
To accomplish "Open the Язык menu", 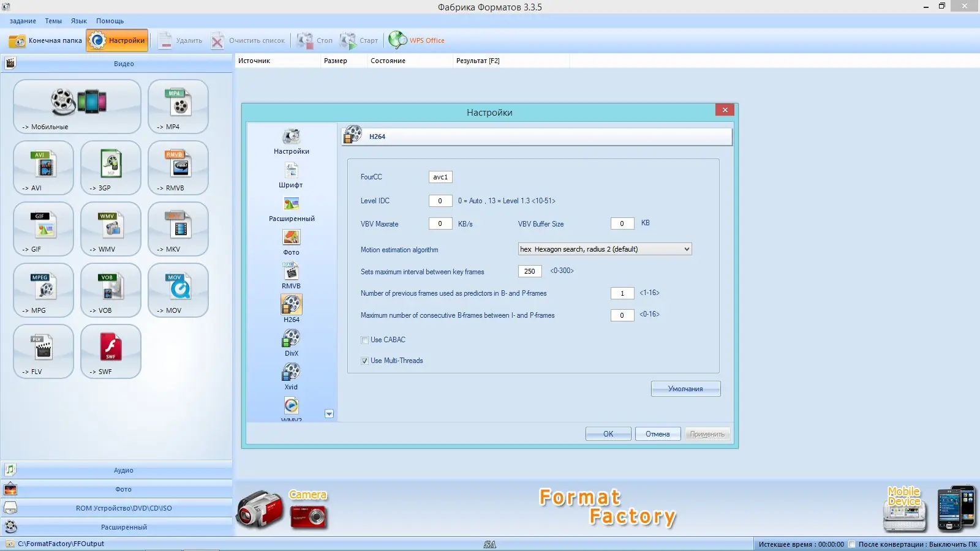I will point(79,21).
